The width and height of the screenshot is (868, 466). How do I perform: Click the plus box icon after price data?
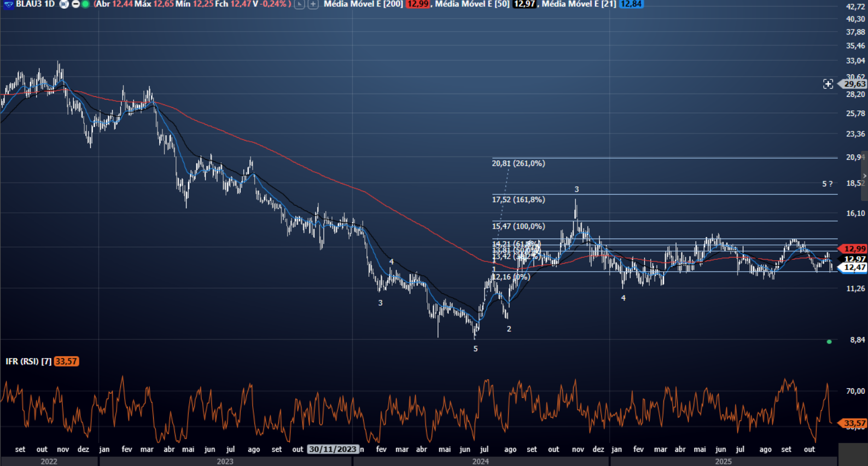[313, 4]
